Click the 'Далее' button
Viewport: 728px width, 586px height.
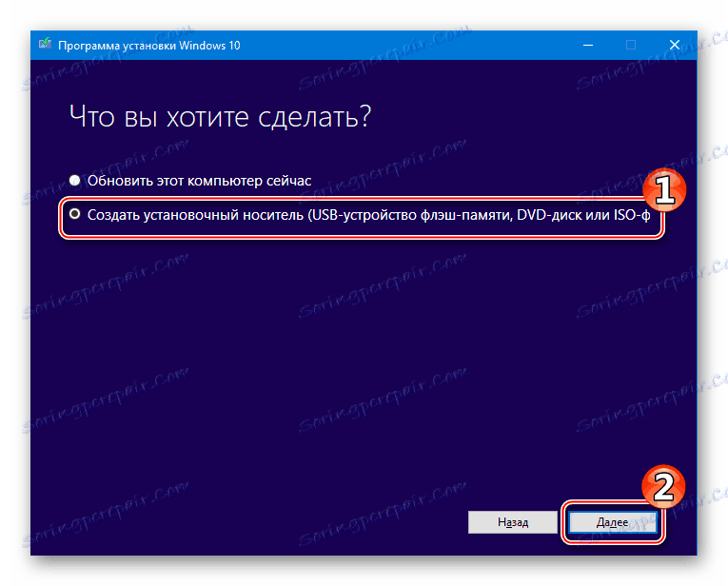pyautogui.click(x=613, y=522)
